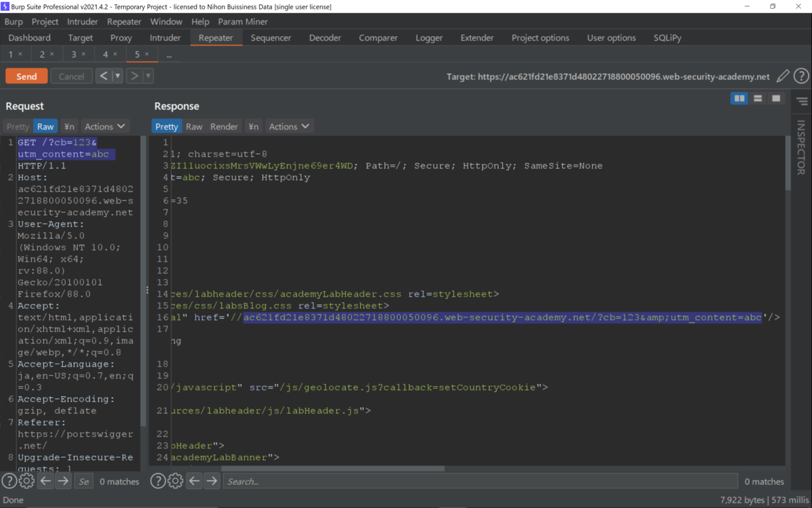
Task: Go forward in request history
Action: (x=134, y=76)
